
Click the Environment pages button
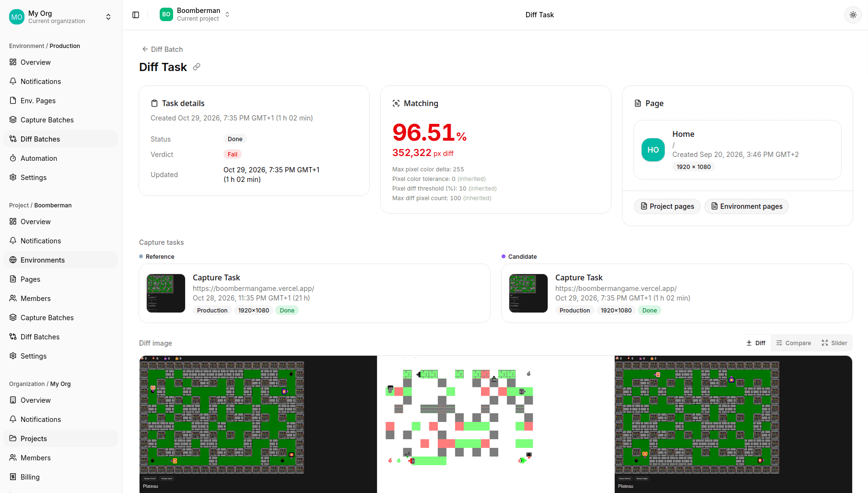point(746,206)
